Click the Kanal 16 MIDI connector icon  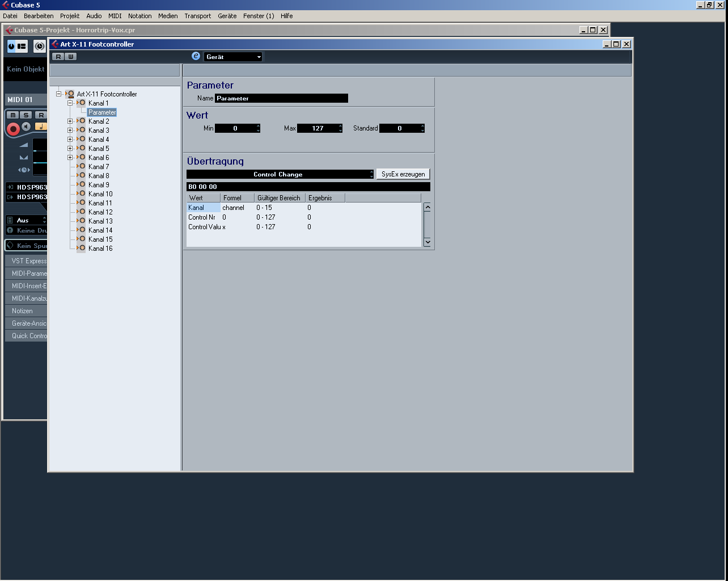[81, 248]
